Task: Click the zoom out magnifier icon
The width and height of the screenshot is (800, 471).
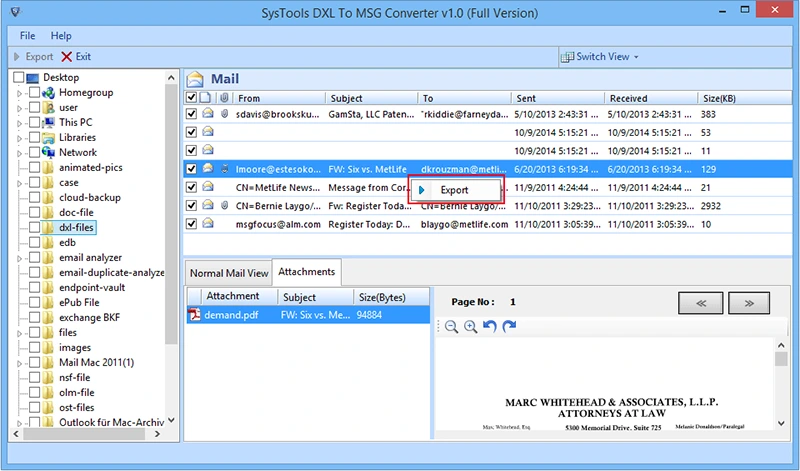Action: click(451, 327)
